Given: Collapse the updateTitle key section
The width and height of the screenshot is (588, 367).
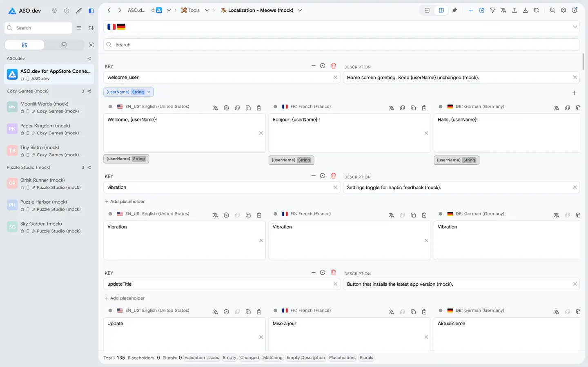Looking at the screenshot, I should [x=313, y=272].
